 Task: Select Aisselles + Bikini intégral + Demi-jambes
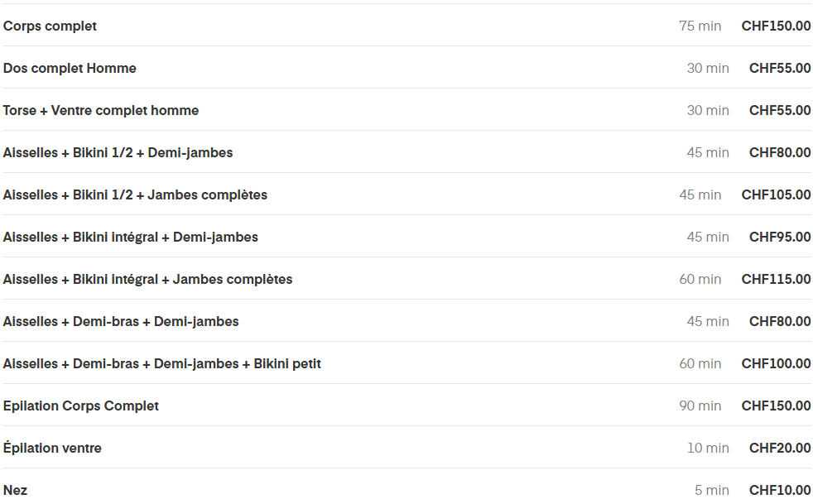click(131, 237)
